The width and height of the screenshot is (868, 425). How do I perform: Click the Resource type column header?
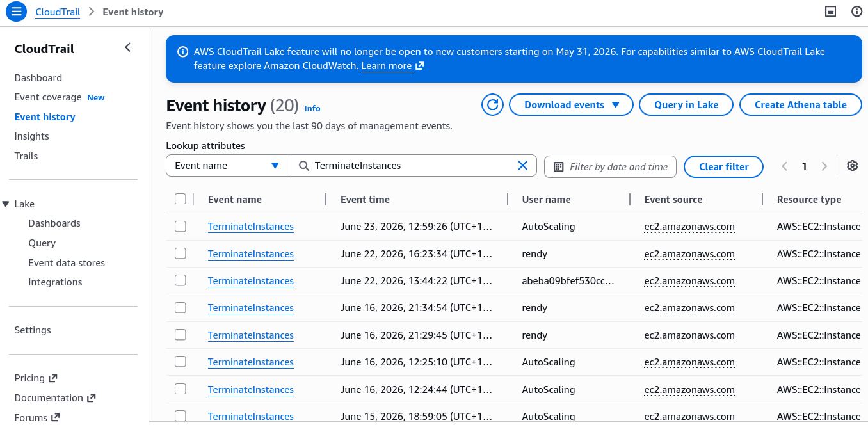[x=809, y=200]
